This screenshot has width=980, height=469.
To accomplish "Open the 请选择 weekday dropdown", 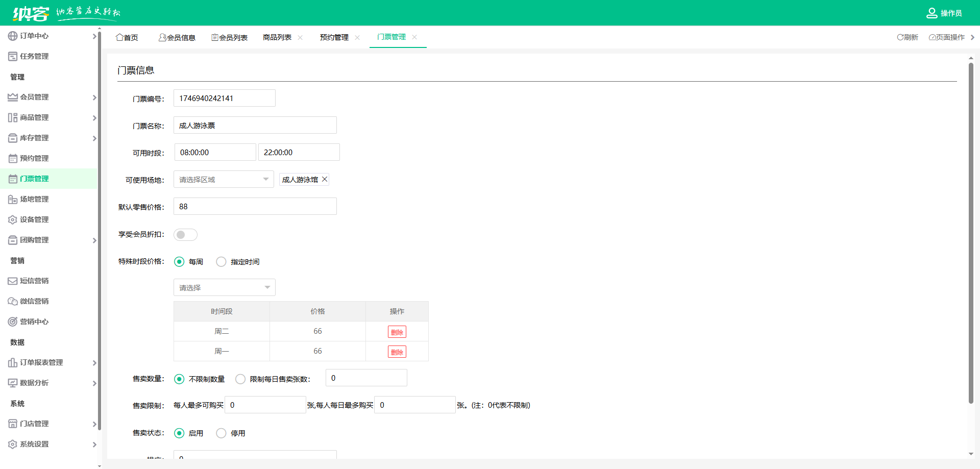I will point(224,287).
